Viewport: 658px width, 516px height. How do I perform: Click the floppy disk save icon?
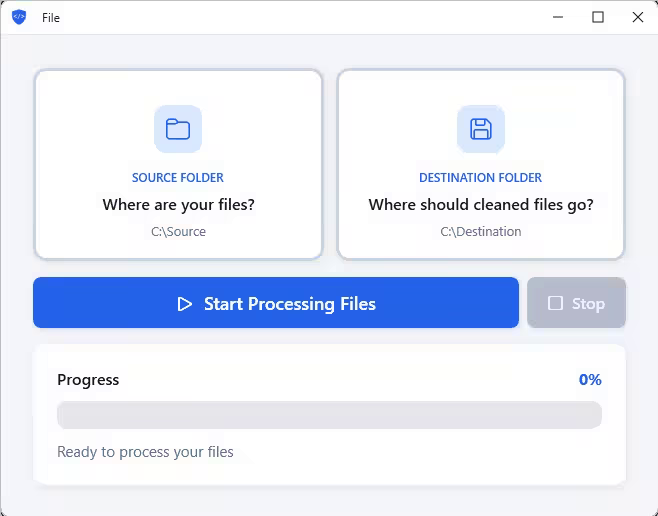coord(481,129)
